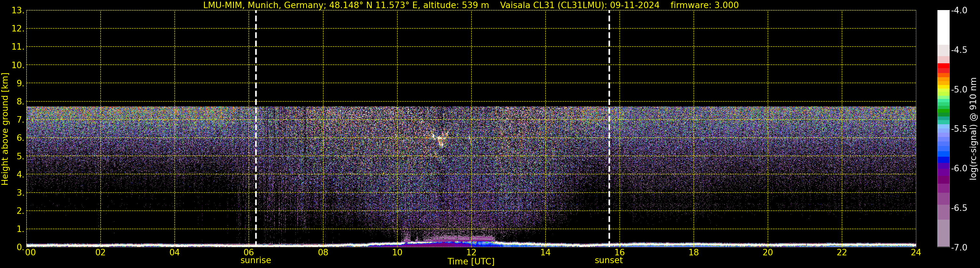Image resolution: width=980 pixels, height=268 pixels.
Task: Click the 'log(rc-signal) @ 910 nm' colorbar label
Action: [973, 129]
